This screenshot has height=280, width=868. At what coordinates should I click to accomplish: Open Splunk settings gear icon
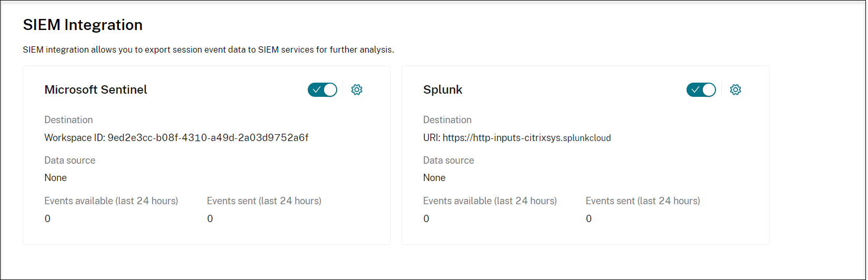pos(735,90)
